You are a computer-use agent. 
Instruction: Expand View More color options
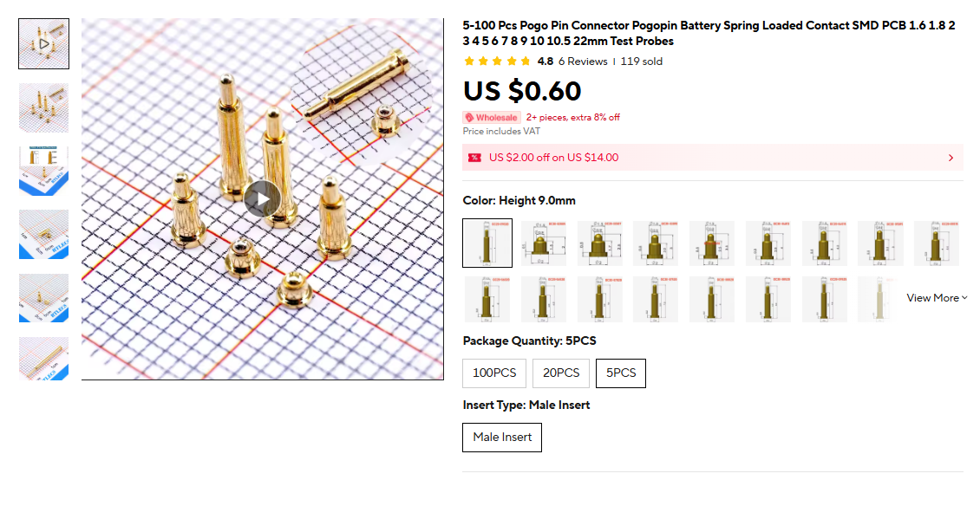pyautogui.click(x=937, y=298)
